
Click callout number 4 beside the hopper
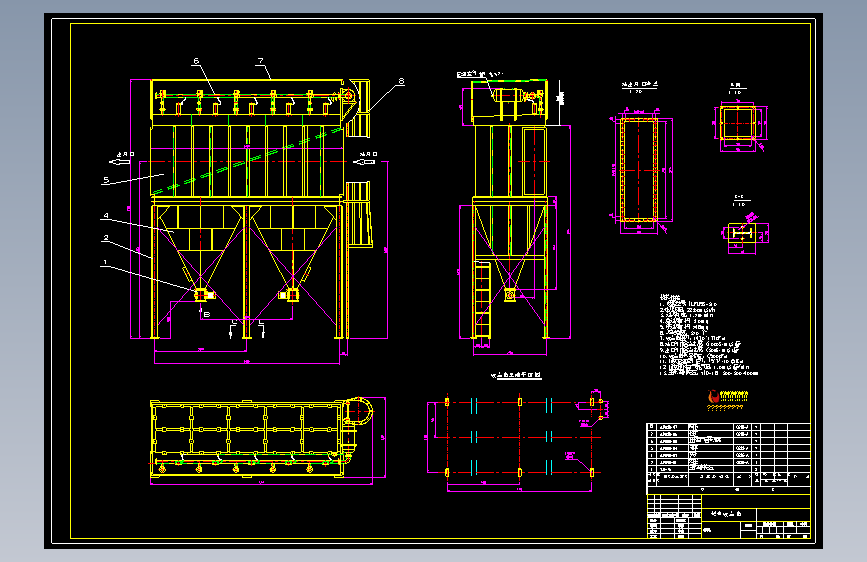pyautogui.click(x=106, y=216)
